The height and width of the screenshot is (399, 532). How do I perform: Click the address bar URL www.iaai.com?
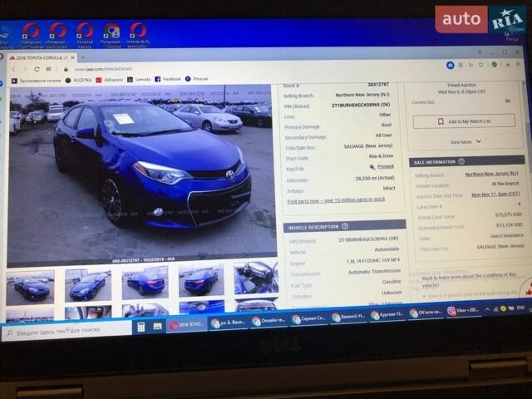pos(103,69)
